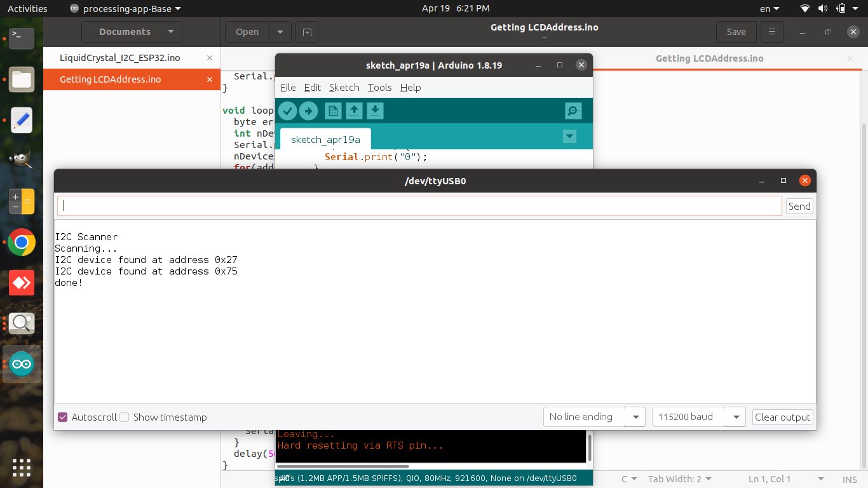
Task: Change Tab Width in gedit status bar
Action: pyautogui.click(x=679, y=479)
